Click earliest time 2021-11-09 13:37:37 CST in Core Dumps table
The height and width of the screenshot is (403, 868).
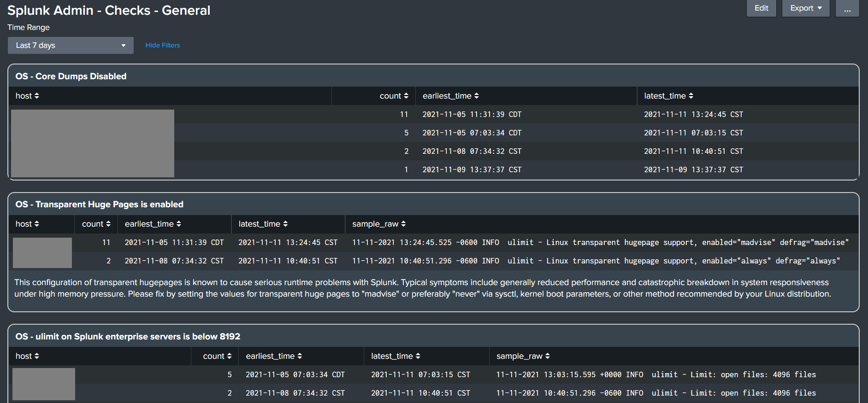pyautogui.click(x=472, y=169)
